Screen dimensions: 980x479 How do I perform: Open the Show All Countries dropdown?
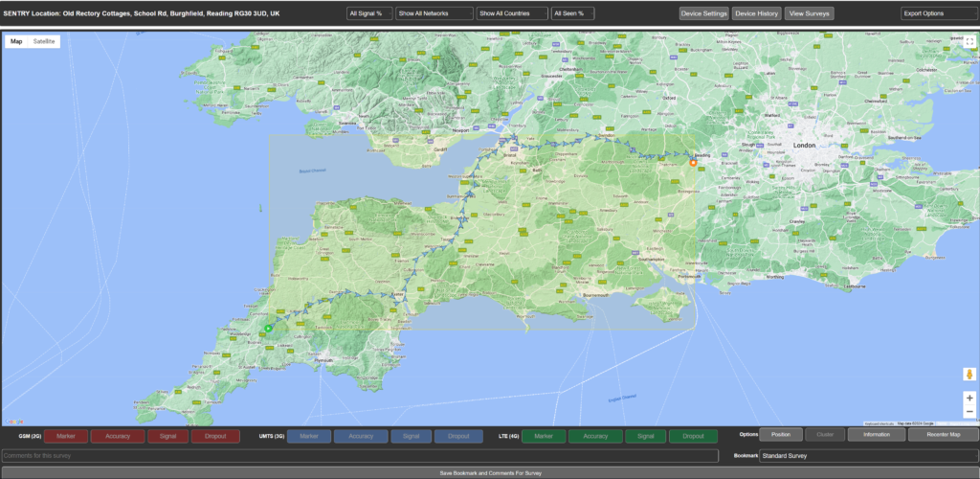click(512, 13)
